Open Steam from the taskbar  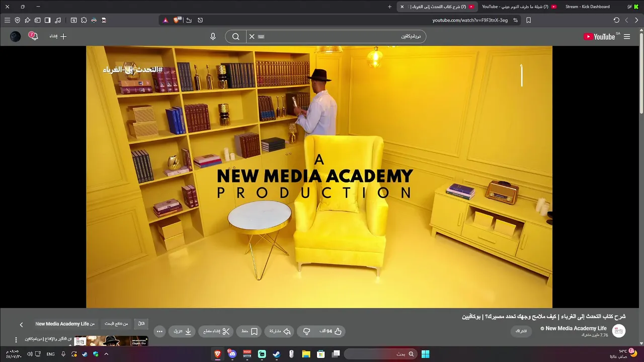[277, 354]
